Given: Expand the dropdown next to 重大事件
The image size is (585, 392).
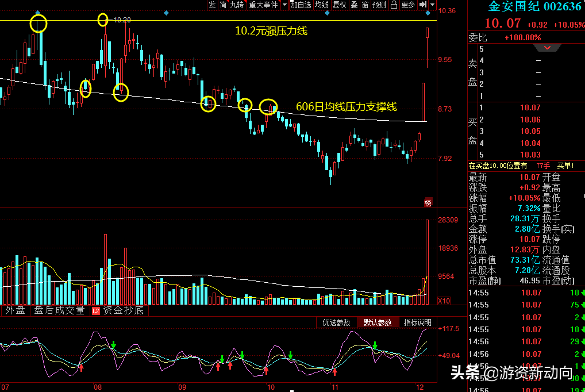Looking at the screenshot, I should pos(284,5).
